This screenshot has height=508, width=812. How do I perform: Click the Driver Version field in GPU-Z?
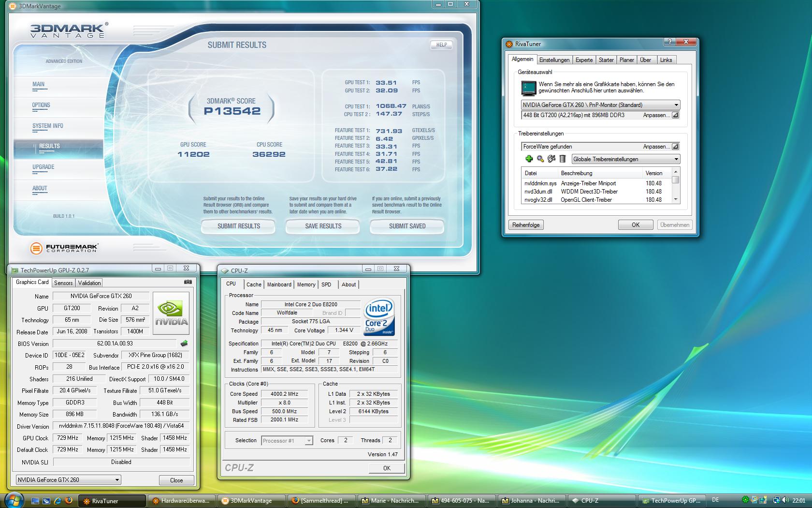[121, 426]
